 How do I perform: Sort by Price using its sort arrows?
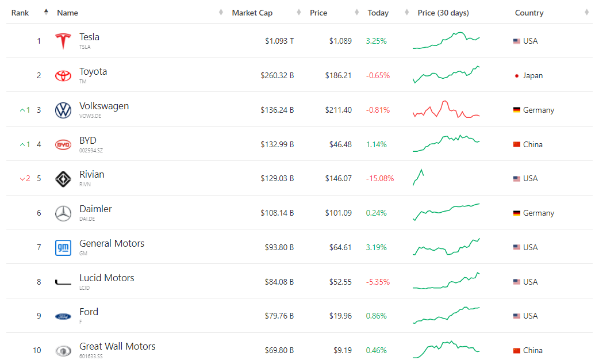coord(356,13)
